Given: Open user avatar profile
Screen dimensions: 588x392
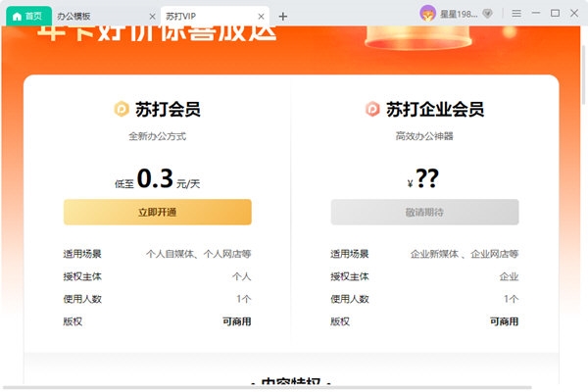Looking at the screenshot, I should point(427,14).
